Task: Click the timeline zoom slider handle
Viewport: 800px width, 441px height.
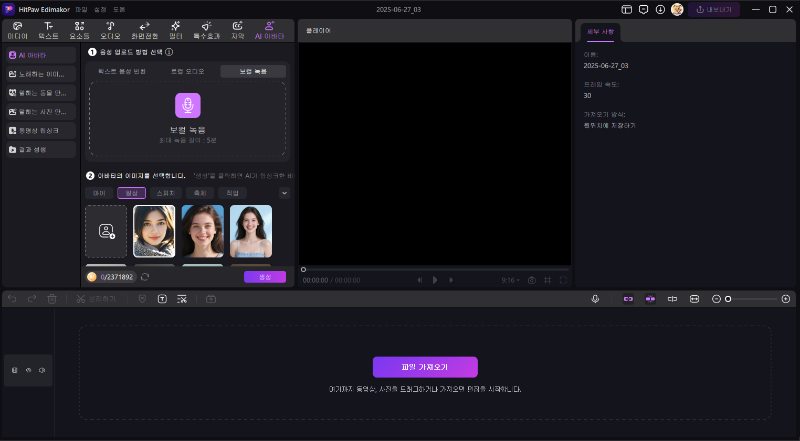Action: tap(728, 299)
